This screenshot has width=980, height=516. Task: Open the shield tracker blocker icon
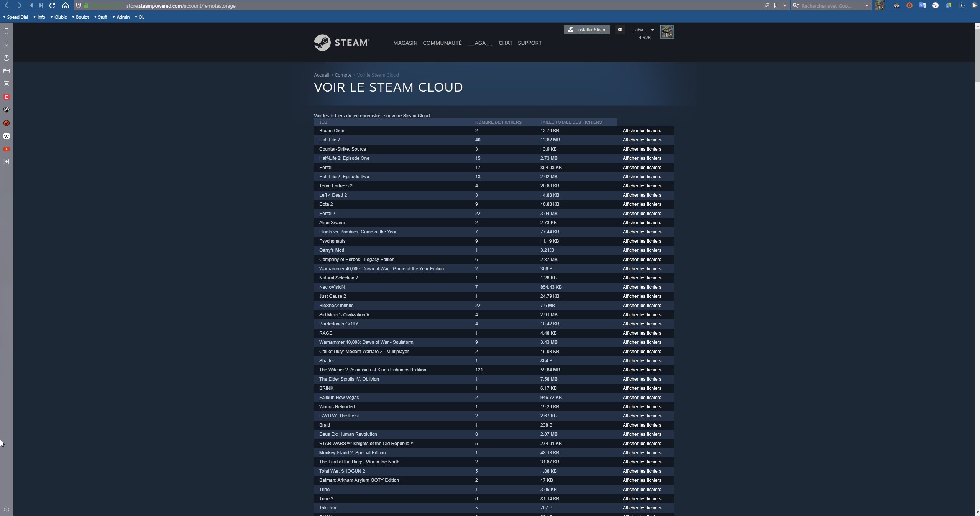pos(79,5)
